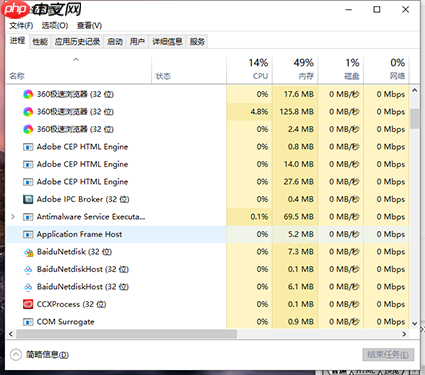Select the 进程 tab

(17, 41)
